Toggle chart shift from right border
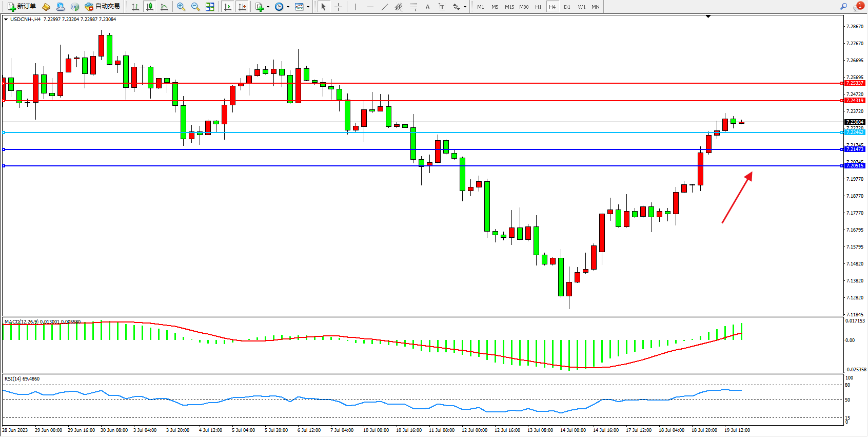 [242, 7]
